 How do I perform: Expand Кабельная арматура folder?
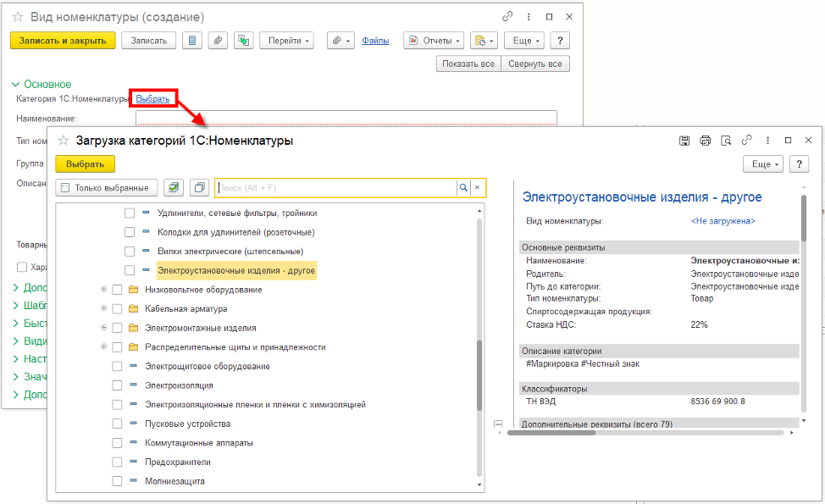(103, 308)
